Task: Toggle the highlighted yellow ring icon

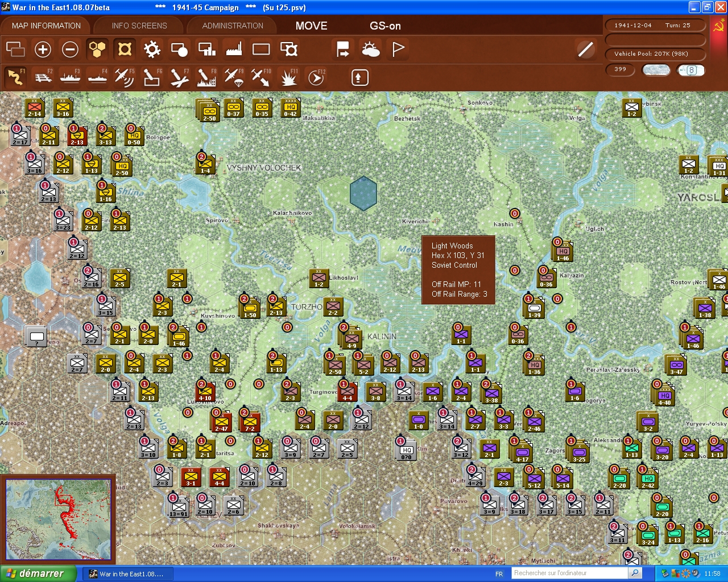Action: click(x=125, y=49)
